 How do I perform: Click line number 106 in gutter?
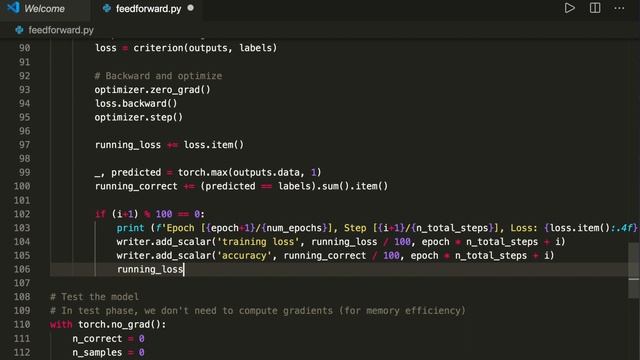(22, 269)
